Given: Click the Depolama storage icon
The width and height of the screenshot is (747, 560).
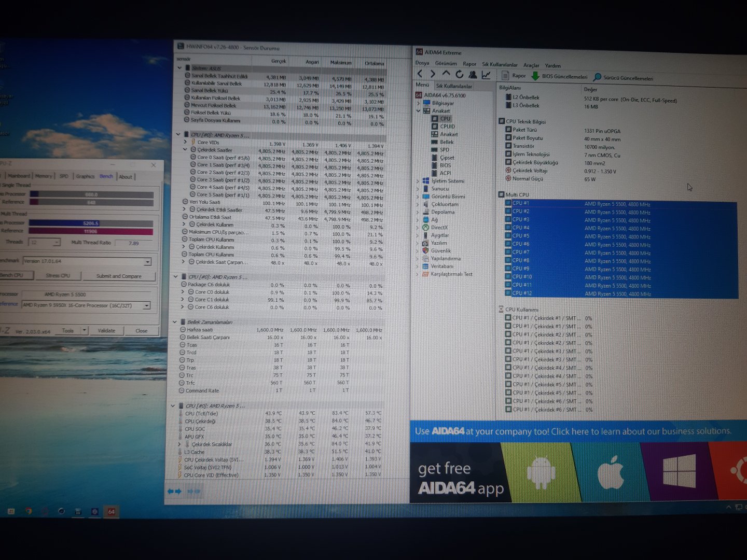Looking at the screenshot, I should point(426,212).
